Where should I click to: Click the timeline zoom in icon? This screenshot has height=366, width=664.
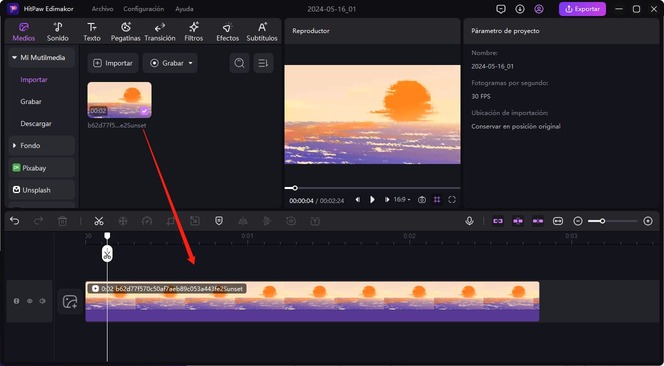648,221
